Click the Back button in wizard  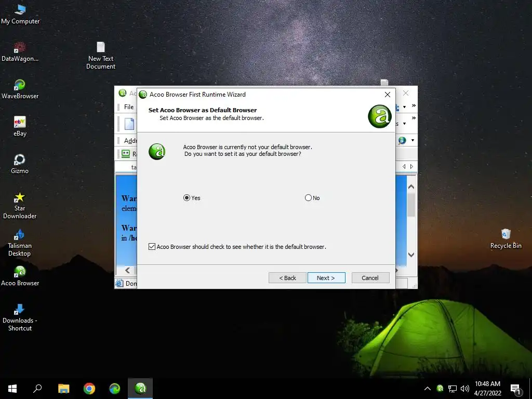(287, 278)
